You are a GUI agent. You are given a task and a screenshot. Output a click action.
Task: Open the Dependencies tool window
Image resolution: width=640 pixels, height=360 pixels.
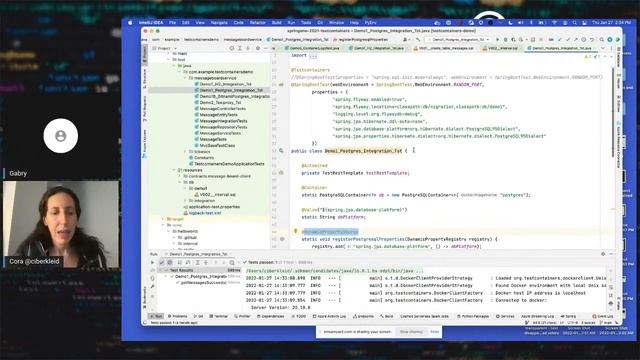click(x=270, y=316)
